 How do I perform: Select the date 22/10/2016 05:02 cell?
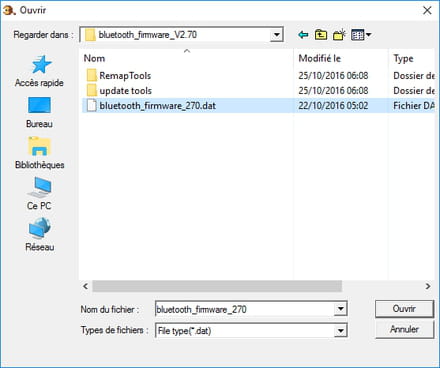tap(333, 106)
